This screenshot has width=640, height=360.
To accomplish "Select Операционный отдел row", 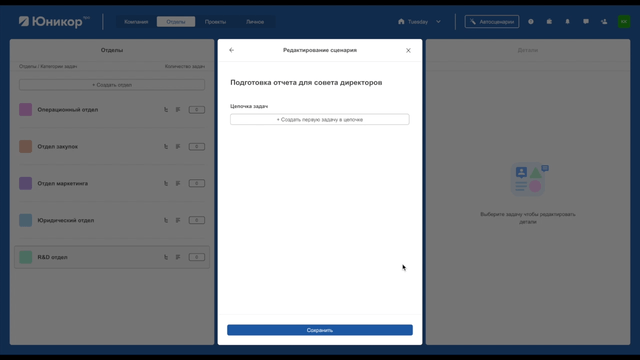I will tap(112, 109).
